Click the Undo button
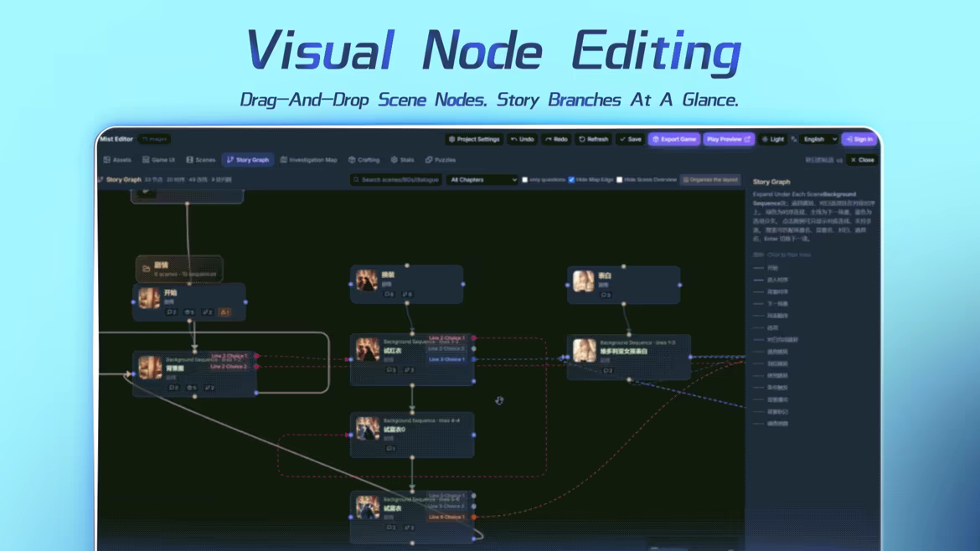 pyautogui.click(x=523, y=139)
